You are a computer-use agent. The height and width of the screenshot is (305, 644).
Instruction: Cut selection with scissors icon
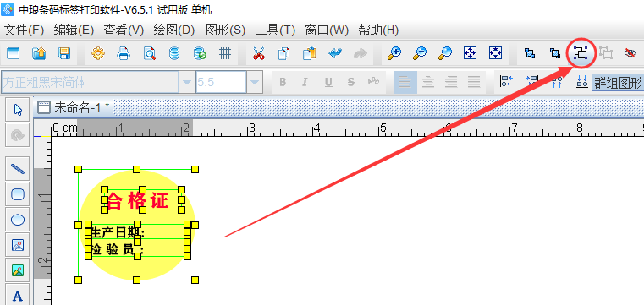[259, 53]
